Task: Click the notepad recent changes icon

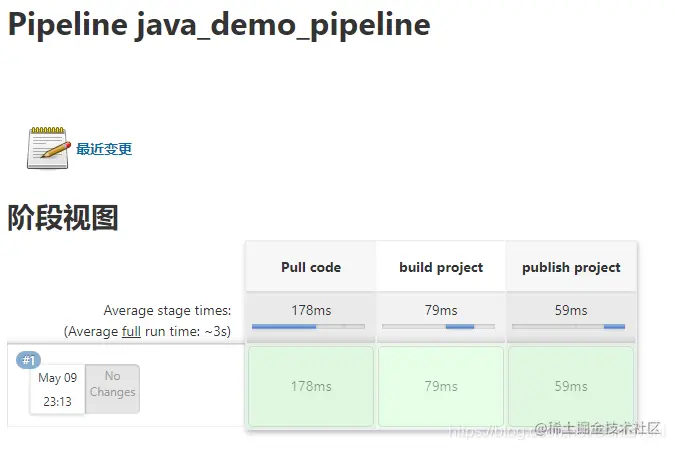Action: point(47,149)
